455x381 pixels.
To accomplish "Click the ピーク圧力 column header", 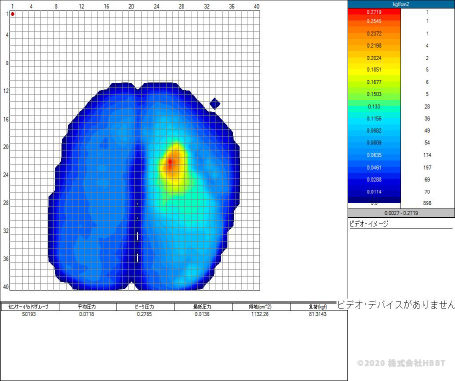I will click(144, 306).
